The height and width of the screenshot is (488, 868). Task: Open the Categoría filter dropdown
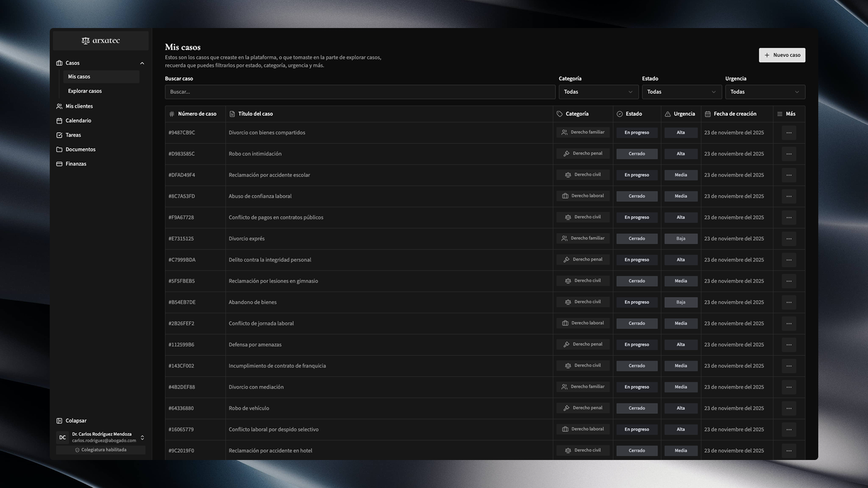pyautogui.click(x=598, y=92)
